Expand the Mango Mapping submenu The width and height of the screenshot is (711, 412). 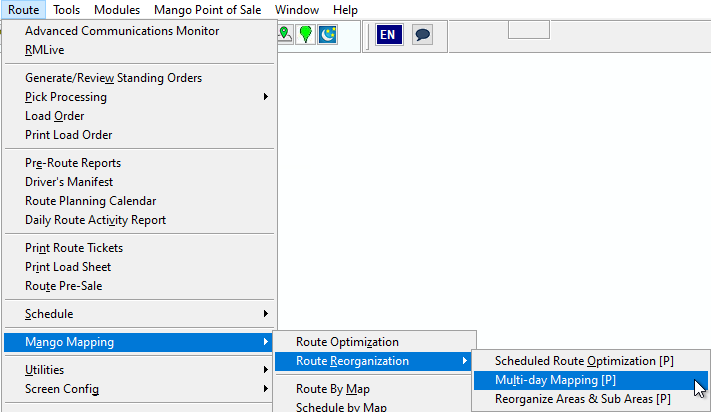(x=138, y=342)
